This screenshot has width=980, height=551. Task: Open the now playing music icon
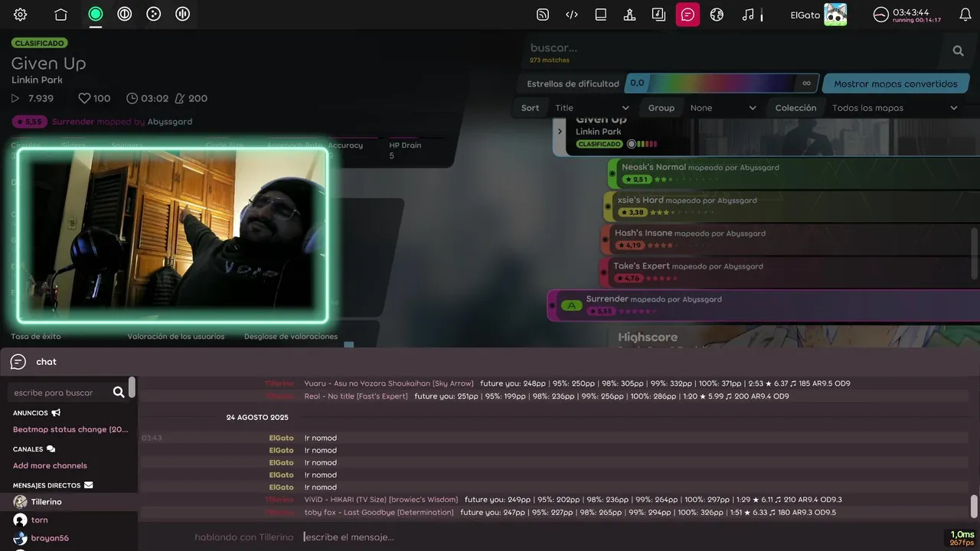748,15
